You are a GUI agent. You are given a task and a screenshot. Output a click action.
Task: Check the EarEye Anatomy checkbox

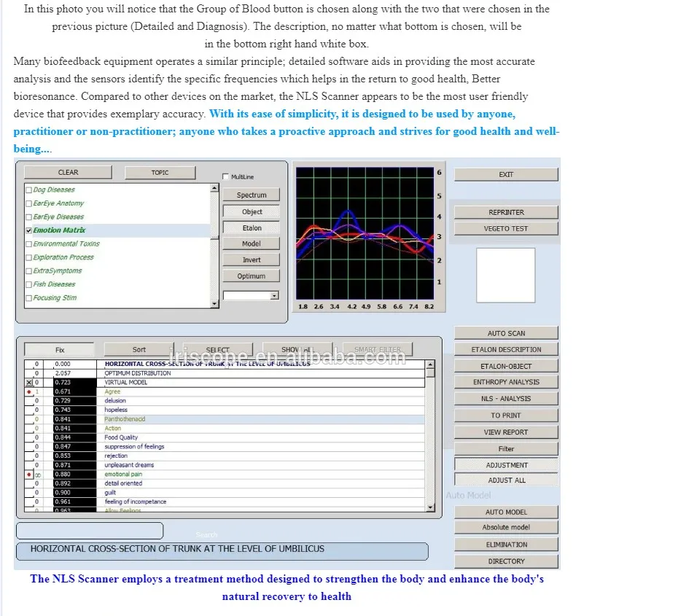click(29, 203)
